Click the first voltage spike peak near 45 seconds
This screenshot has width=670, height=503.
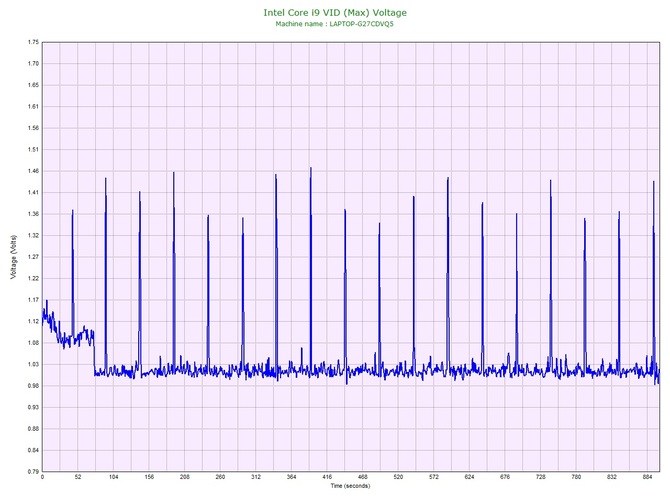click(x=73, y=210)
